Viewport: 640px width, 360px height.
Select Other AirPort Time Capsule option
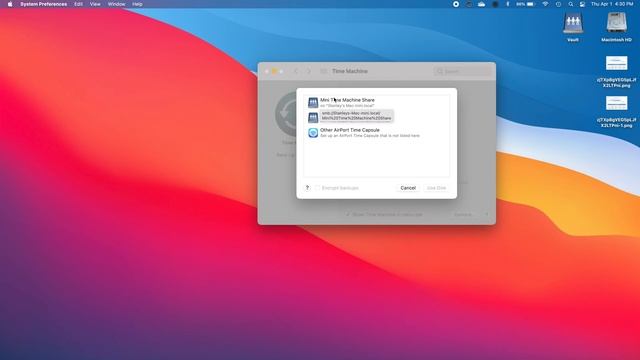pyautogui.click(x=376, y=133)
